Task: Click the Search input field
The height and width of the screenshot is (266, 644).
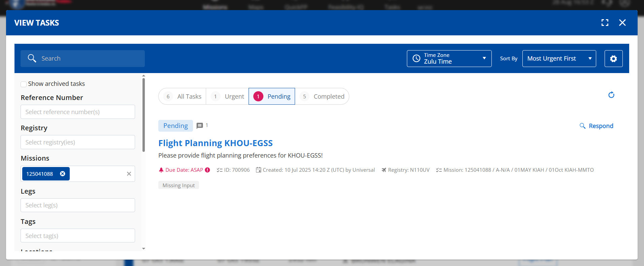Action: (83, 59)
